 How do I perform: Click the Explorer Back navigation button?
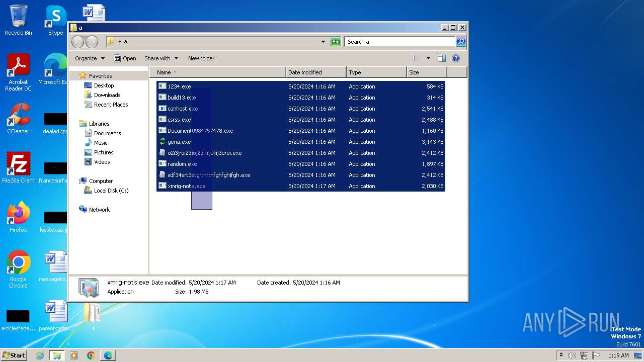[x=77, y=42]
